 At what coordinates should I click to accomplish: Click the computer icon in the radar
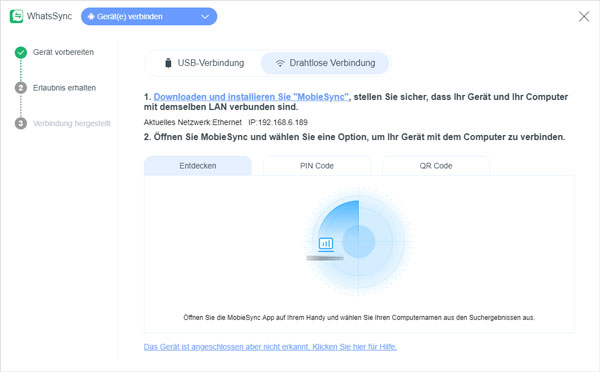click(x=326, y=244)
